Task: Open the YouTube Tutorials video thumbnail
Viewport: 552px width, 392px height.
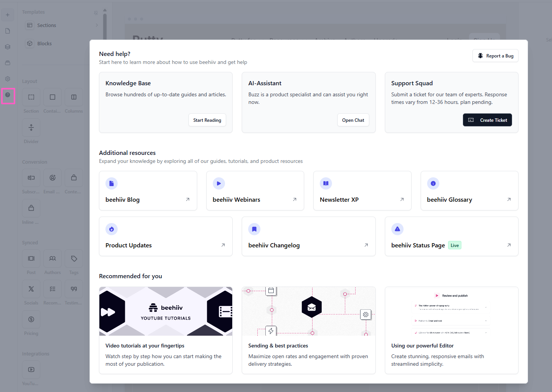Action: [x=166, y=311]
